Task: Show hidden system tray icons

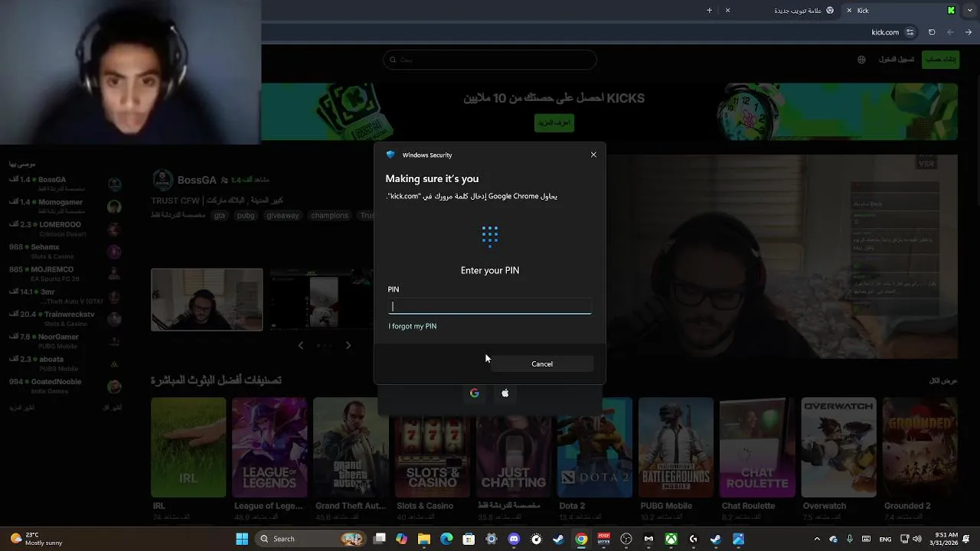Action: click(x=817, y=539)
